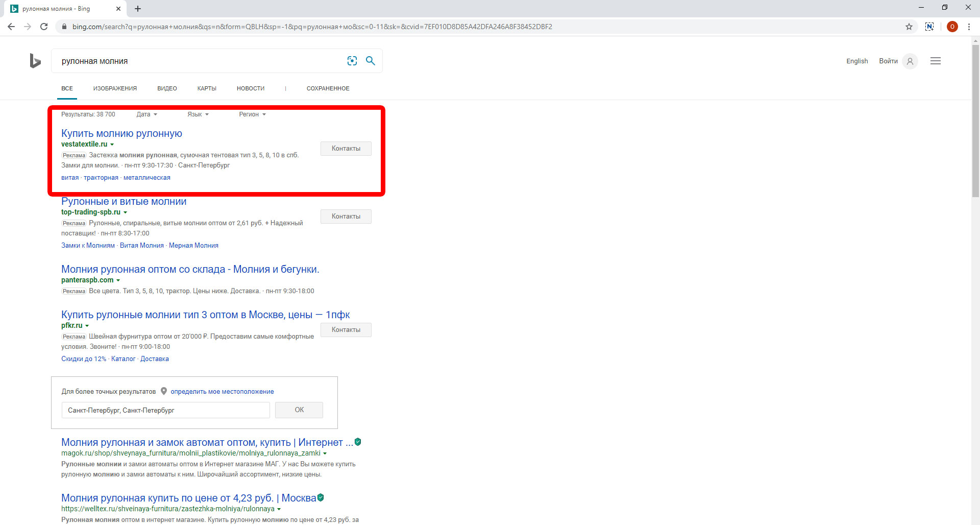Click the magnifier search icon

click(371, 61)
